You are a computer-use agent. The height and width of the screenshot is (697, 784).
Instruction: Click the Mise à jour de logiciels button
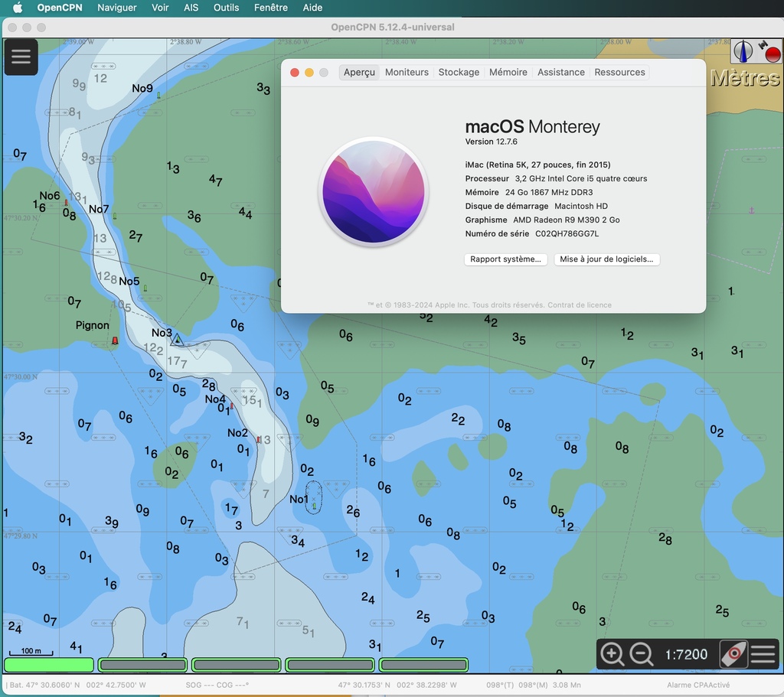tap(606, 259)
